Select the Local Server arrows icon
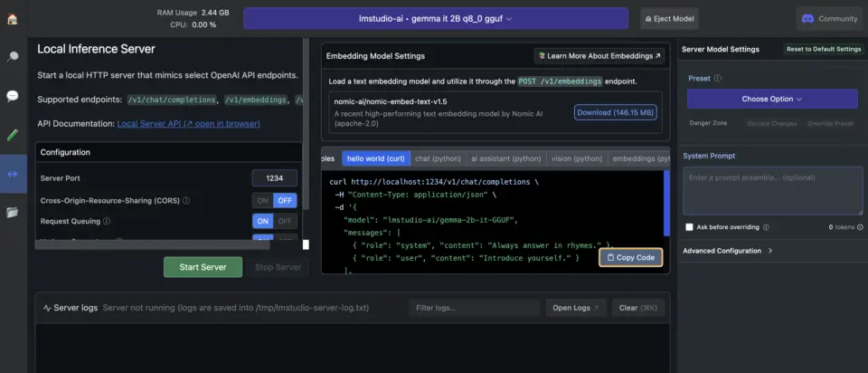This screenshot has width=868, height=373. pyautogui.click(x=13, y=174)
